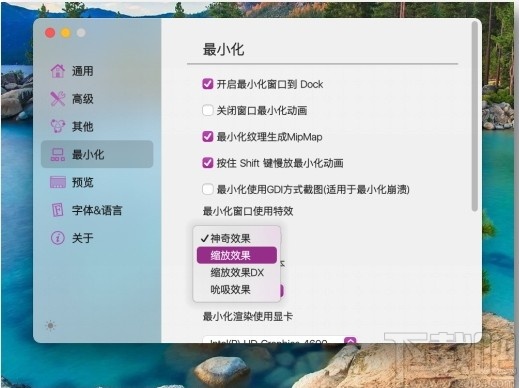Disable 开启最小化窗口到 Dock checkbox
Viewport: 519px width, 388px height.
[x=208, y=84]
